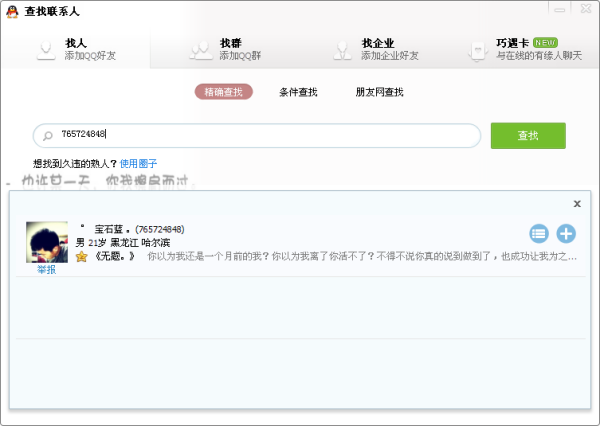This screenshot has width=600, height=426.
Task: Click the 宝石蓝 contact name
Action: click(113, 229)
